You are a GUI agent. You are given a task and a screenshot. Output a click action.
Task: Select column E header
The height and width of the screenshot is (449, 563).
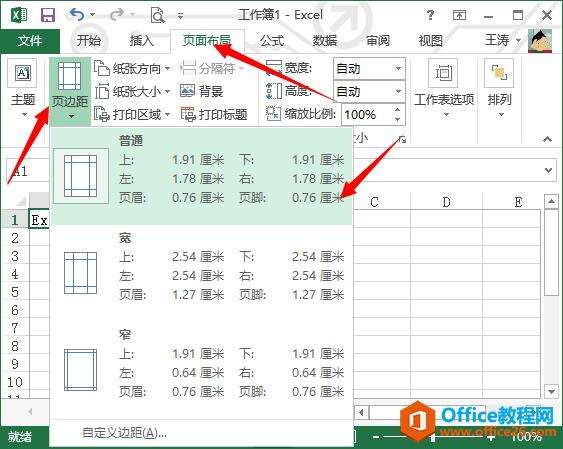[x=518, y=202]
